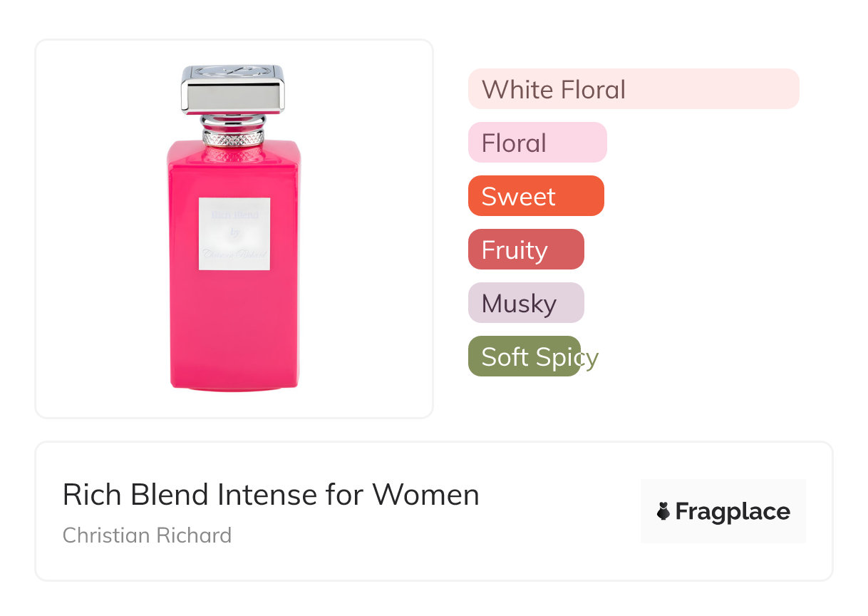The height and width of the screenshot is (616, 868).
Task: Select the pink Floral accord bar
Action: tap(537, 143)
